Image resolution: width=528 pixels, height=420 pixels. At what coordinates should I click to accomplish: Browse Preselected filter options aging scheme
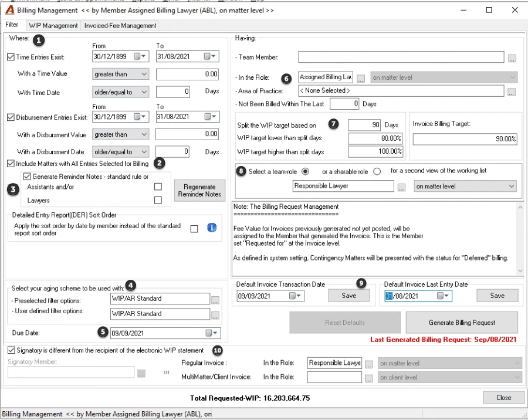tap(215, 300)
